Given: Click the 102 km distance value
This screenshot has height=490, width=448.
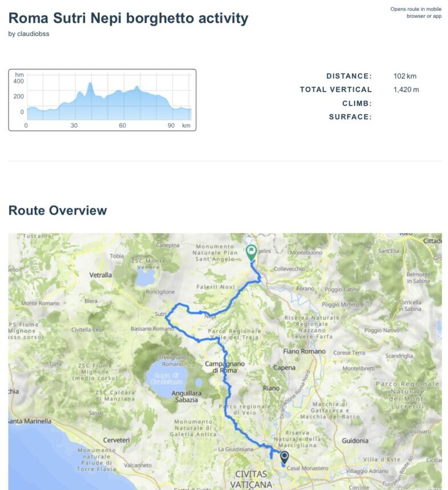Looking at the screenshot, I should tap(405, 76).
